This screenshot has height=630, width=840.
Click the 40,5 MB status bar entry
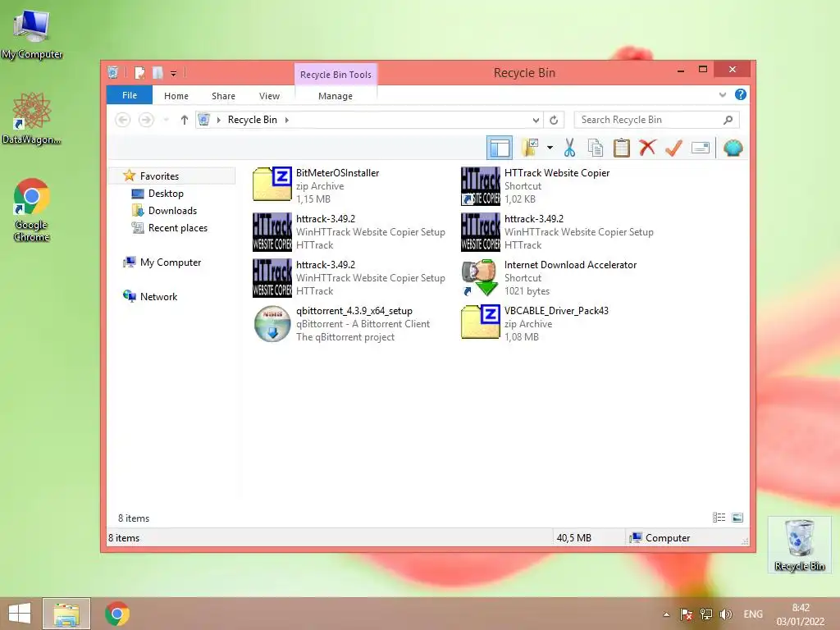(x=573, y=538)
